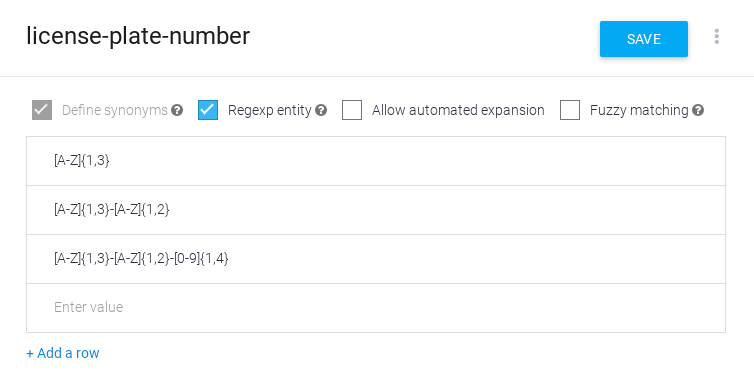The height and width of the screenshot is (381, 754).
Task: Click the 'Regexp entity' label text
Action: (270, 110)
